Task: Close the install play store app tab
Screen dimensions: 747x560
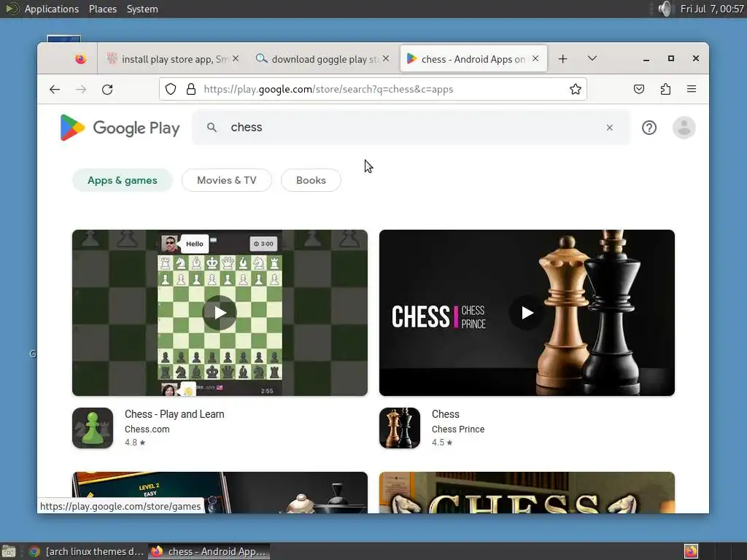Action: (x=236, y=58)
